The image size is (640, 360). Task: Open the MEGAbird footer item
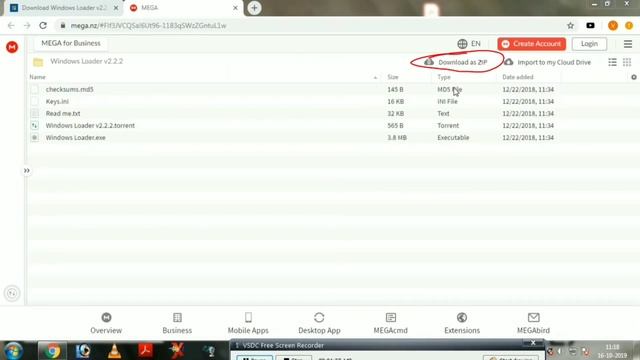pyautogui.click(x=533, y=323)
